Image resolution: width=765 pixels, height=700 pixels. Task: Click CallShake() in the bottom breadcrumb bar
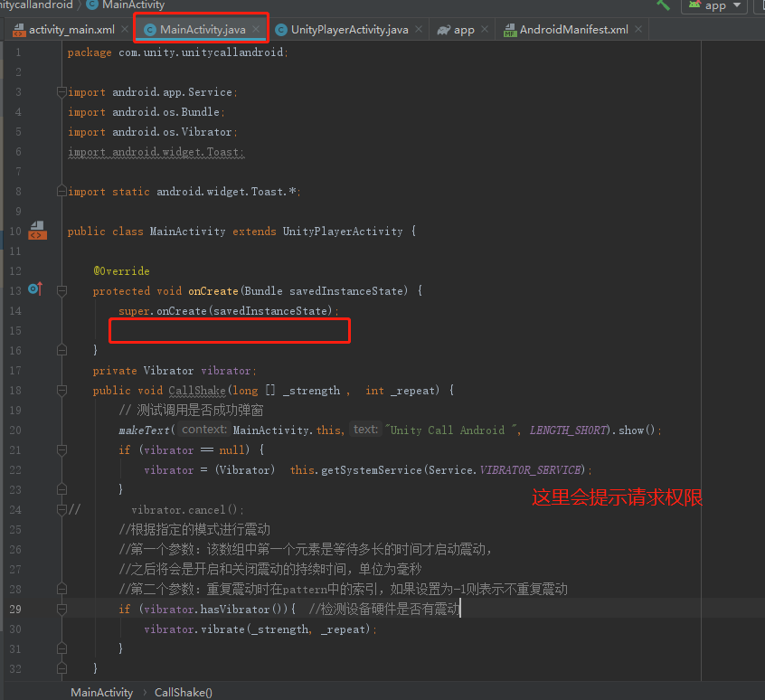(184, 692)
